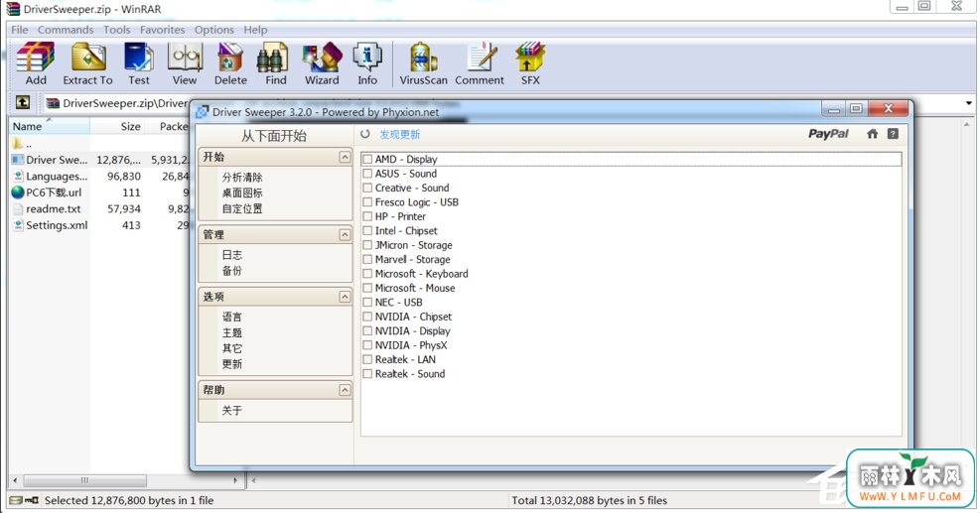Click the parent folder '..' icon
The height and width of the screenshot is (513, 980).
tap(18, 144)
